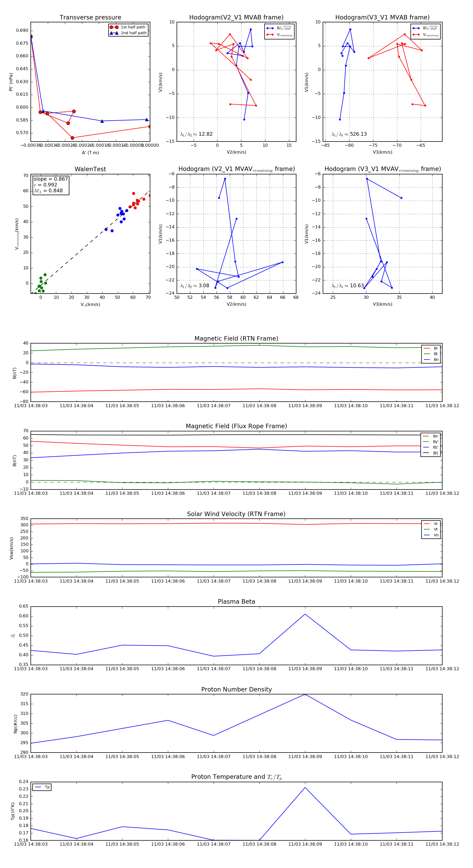Select the |B| legend entry
The width and height of the screenshot is (473, 868).
click(x=431, y=453)
